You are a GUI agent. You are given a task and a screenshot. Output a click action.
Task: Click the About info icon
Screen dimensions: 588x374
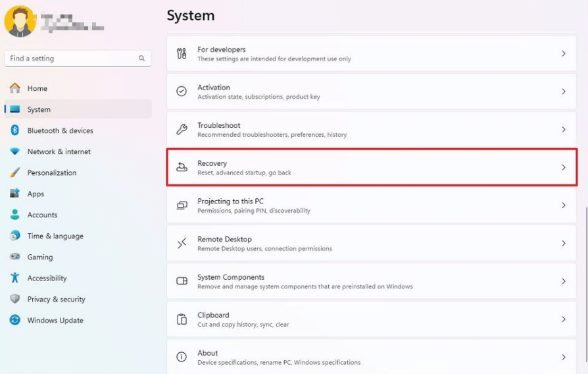182,357
